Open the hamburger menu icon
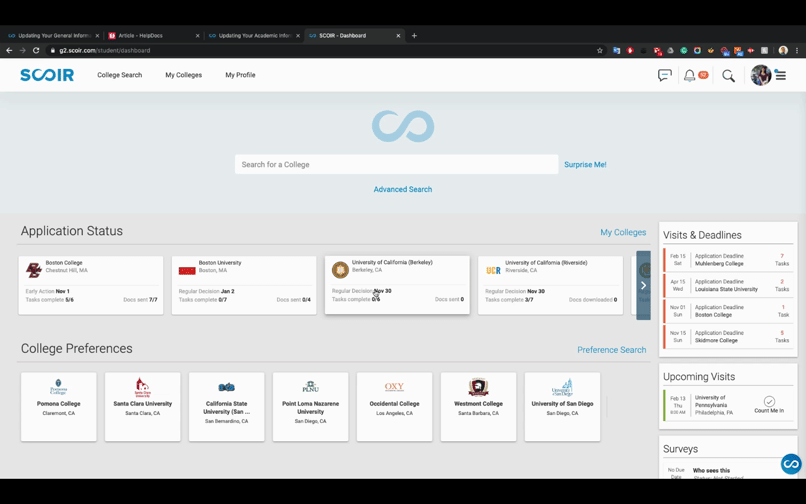 781,76
